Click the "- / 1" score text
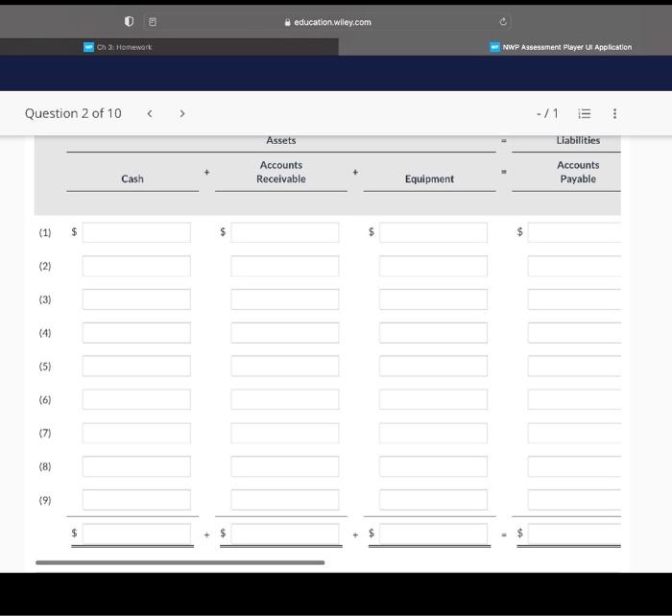The width and height of the screenshot is (672, 616). click(x=547, y=113)
